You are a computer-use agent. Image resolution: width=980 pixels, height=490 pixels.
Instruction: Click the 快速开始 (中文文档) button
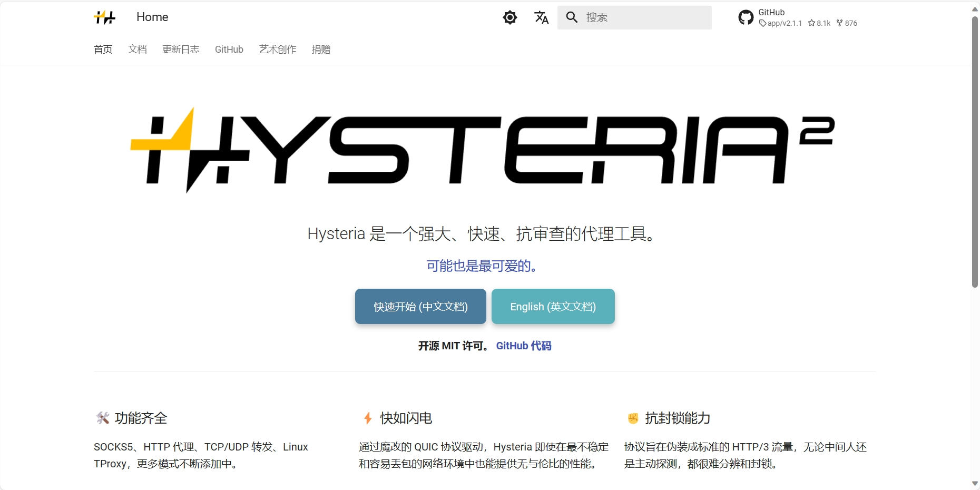420,306
